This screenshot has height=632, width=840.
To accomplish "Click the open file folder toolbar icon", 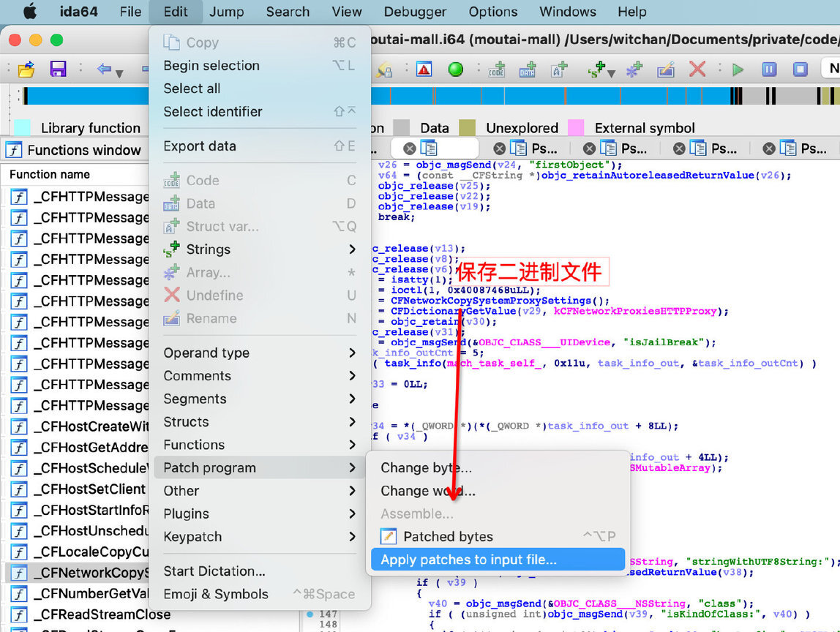I will [x=26, y=69].
